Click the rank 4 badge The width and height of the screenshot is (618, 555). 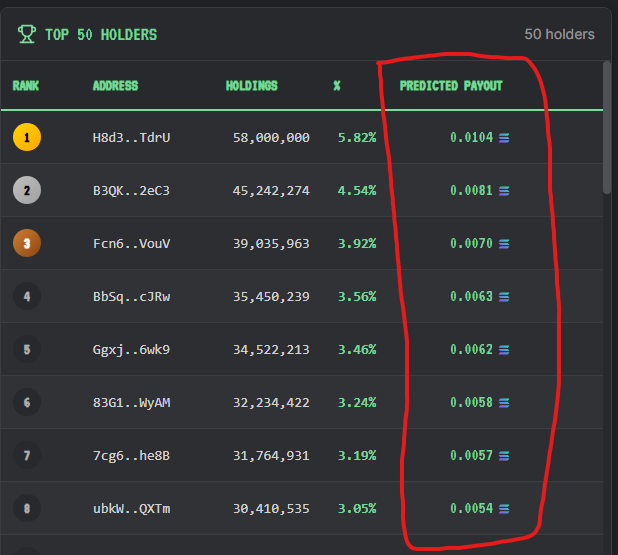click(x=27, y=296)
